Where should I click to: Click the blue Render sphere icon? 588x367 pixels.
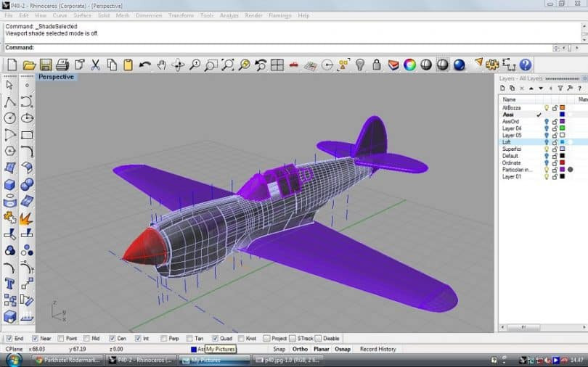coord(459,65)
